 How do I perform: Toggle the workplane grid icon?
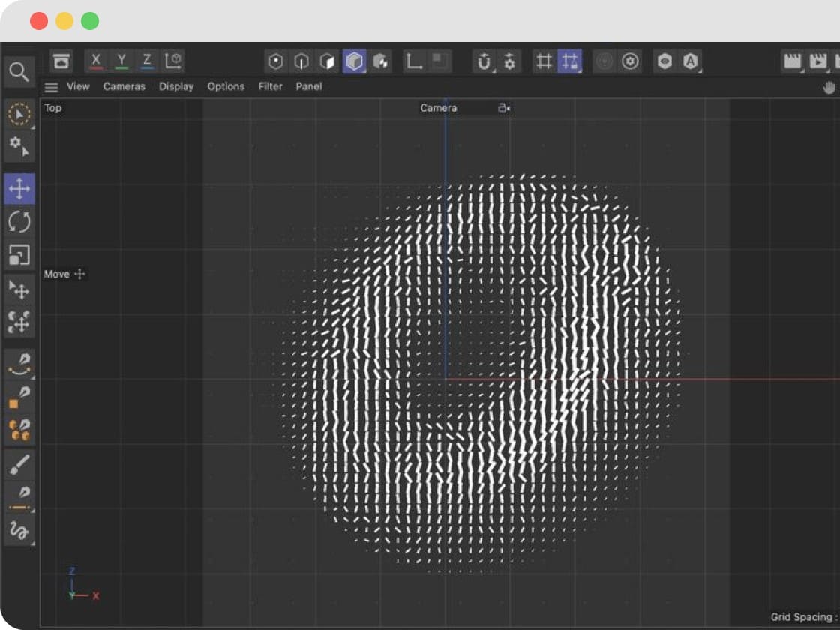click(x=544, y=61)
